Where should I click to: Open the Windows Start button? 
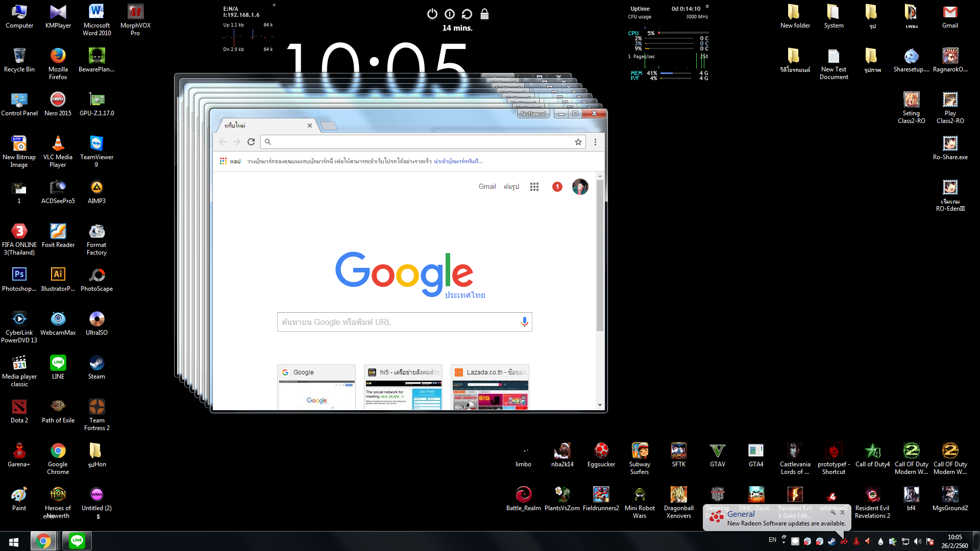(x=14, y=541)
